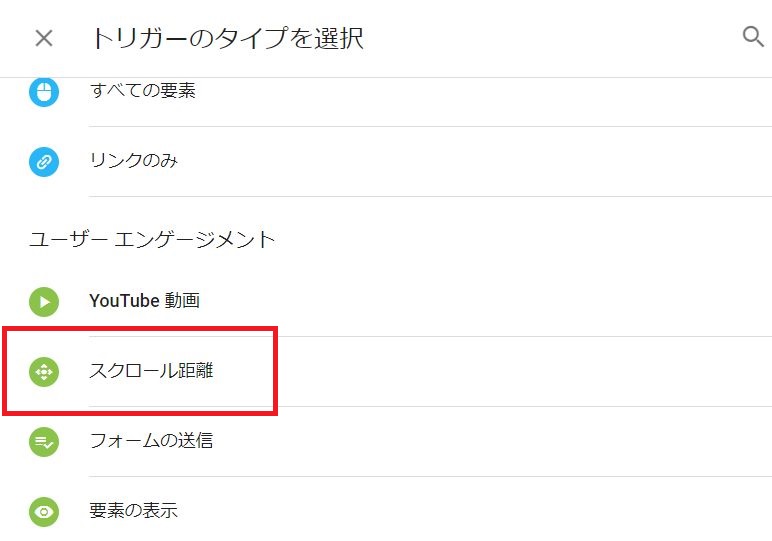Screen dimensions: 772x541
Task: Select the リンクのみ trigger label
Action: click(133, 160)
